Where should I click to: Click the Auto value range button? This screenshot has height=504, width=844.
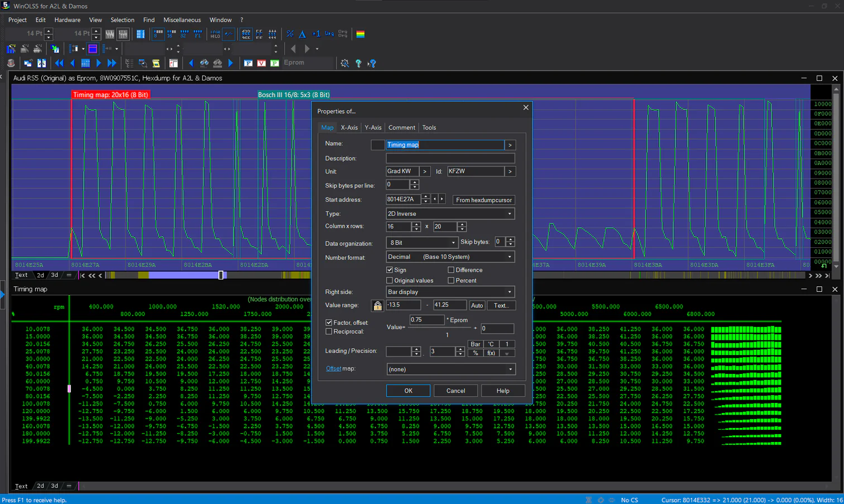point(477,305)
